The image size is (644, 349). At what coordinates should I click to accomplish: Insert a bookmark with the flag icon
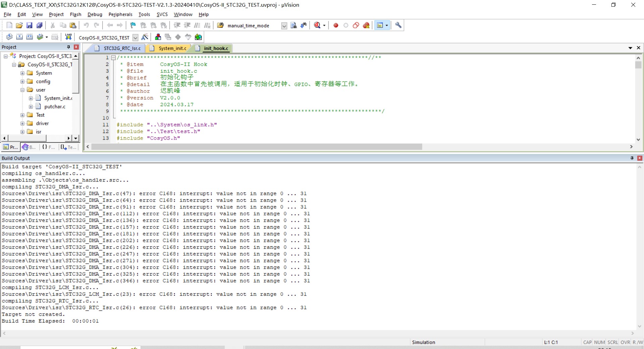pos(133,26)
